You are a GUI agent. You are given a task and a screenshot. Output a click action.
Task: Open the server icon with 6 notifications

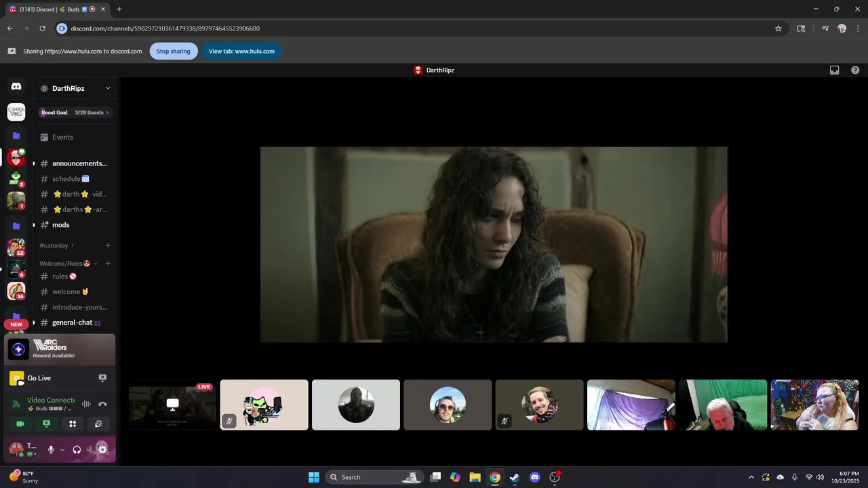tap(16, 269)
